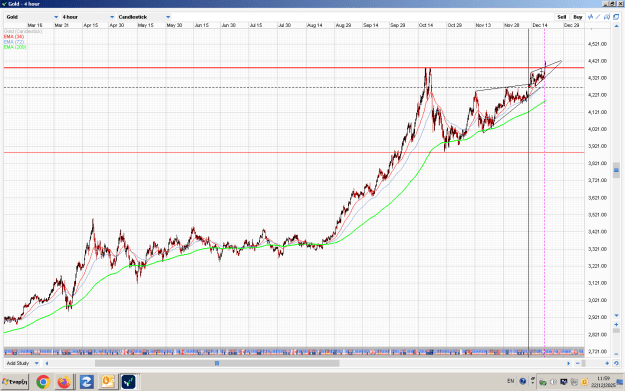The image size is (625, 391).
Task: Click the Dec 29 date label
Action: 571,25
